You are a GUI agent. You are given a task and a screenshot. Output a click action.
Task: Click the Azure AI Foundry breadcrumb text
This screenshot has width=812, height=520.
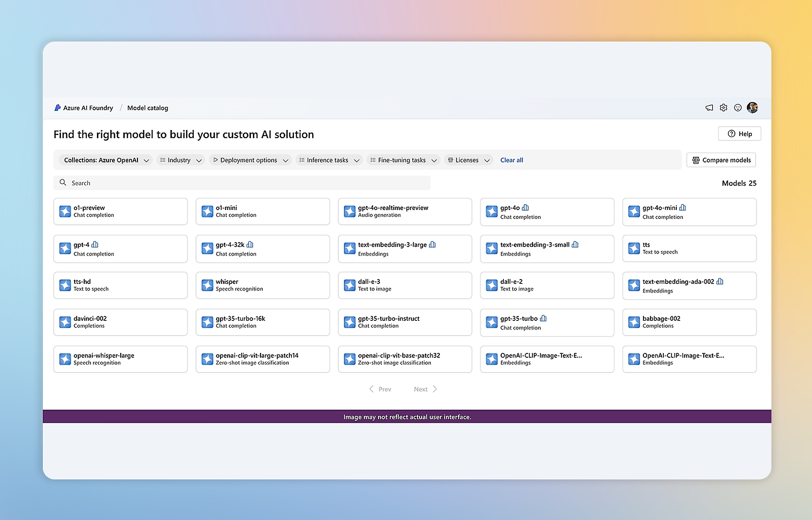[88, 108]
